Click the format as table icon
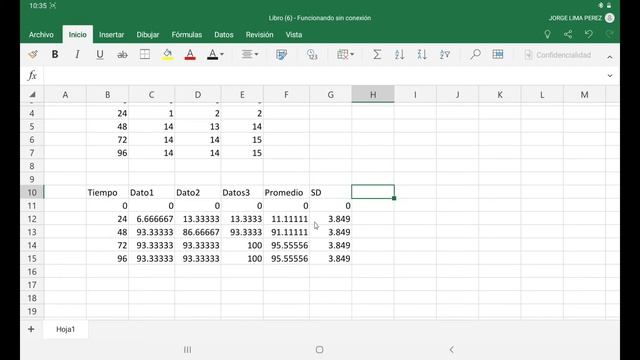This screenshot has width=640, height=360. [498, 54]
